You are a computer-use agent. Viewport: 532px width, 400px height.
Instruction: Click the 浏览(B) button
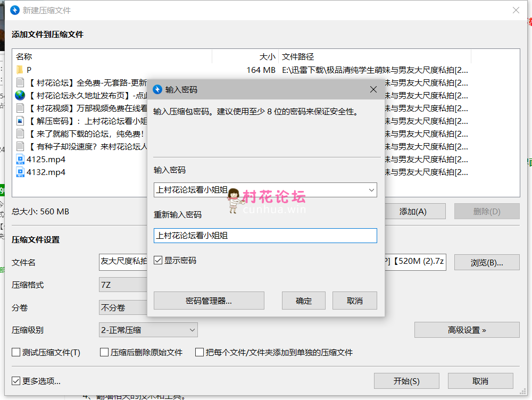(487, 262)
